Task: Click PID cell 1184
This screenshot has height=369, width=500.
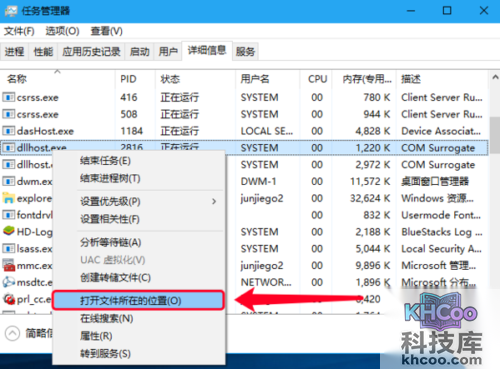Action: (132, 131)
